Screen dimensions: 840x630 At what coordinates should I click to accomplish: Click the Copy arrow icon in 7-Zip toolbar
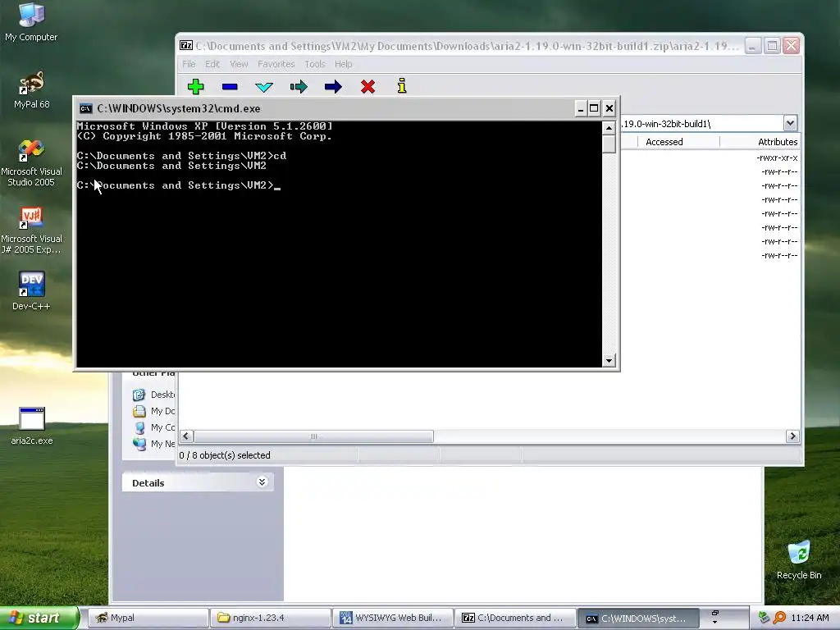coord(299,86)
